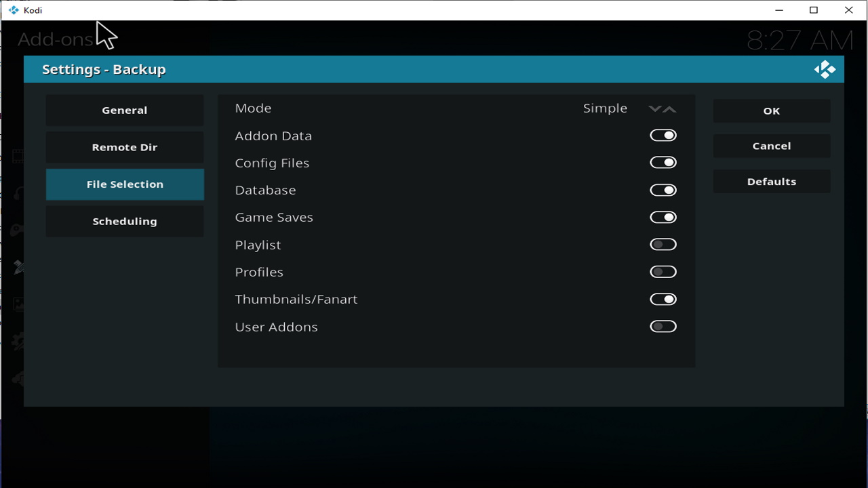Open the General settings tab

click(125, 110)
